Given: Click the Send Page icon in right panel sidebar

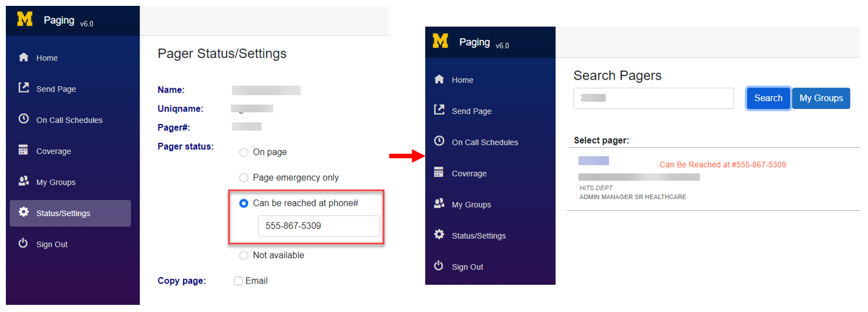Looking at the screenshot, I should tap(439, 110).
